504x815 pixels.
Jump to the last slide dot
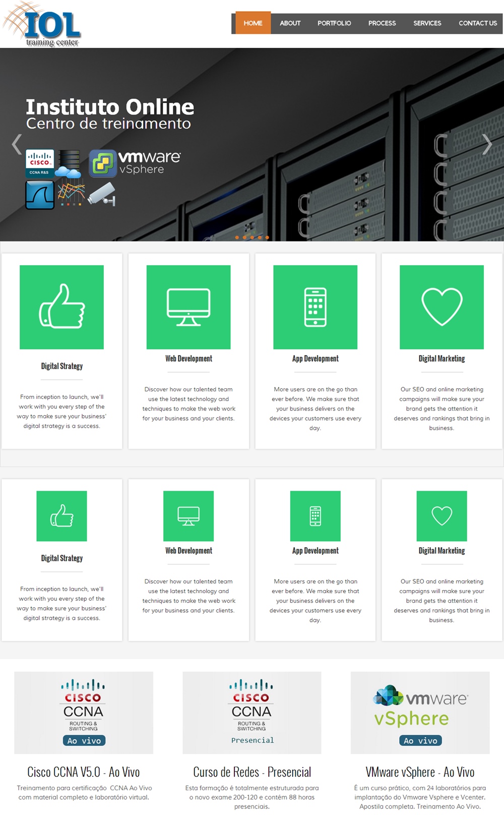[267, 237]
